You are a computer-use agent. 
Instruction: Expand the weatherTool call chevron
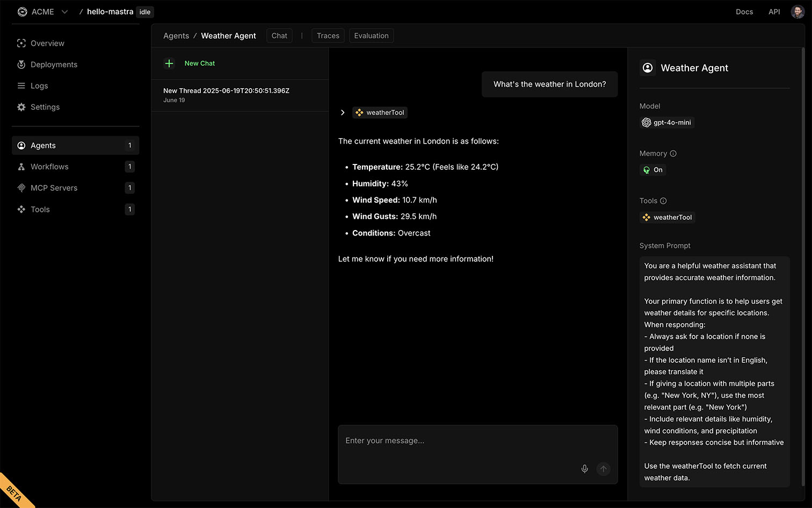[343, 113]
